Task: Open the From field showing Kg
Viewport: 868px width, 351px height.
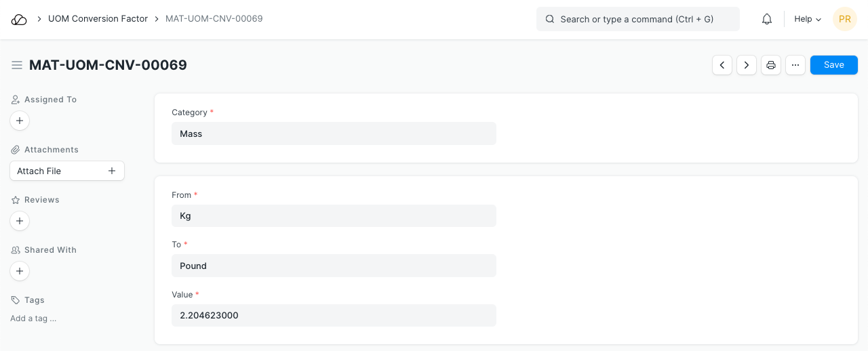Action: click(x=334, y=216)
